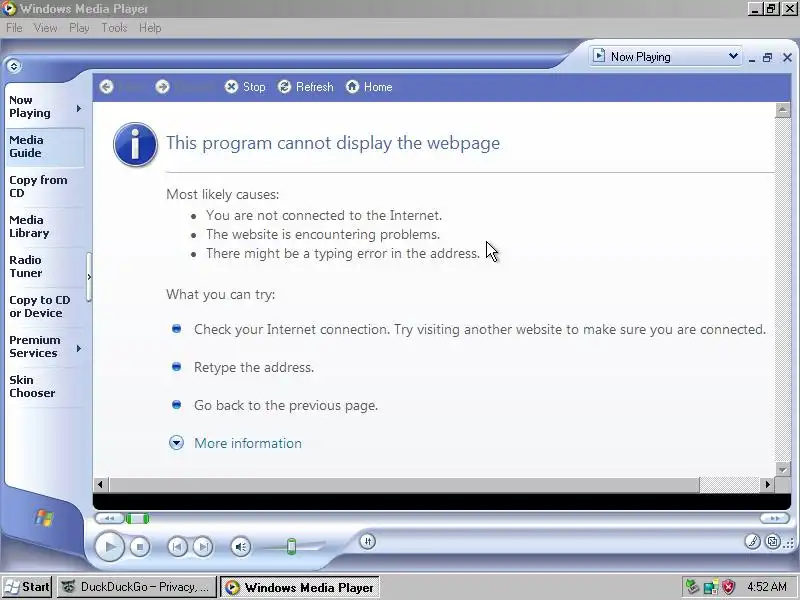Open Media Library tab
Image resolution: width=800 pixels, height=600 pixels.
(x=29, y=227)
